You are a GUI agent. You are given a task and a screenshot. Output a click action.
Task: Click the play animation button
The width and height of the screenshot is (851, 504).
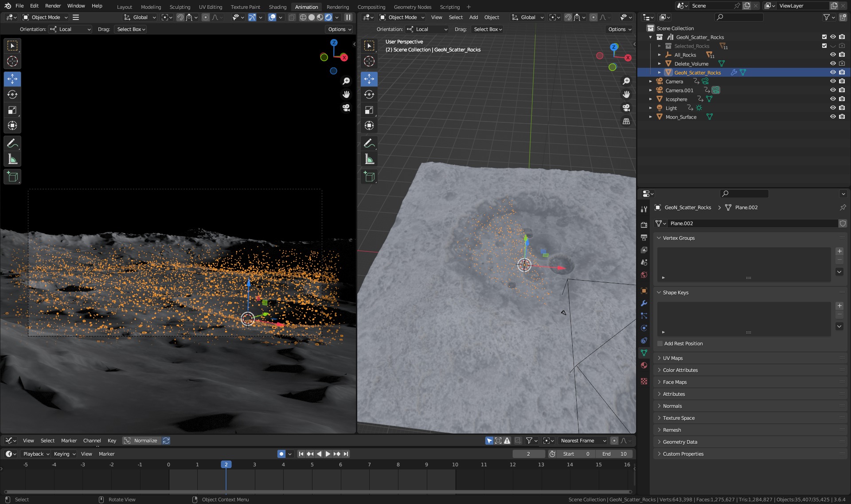[x=328, y=454]
